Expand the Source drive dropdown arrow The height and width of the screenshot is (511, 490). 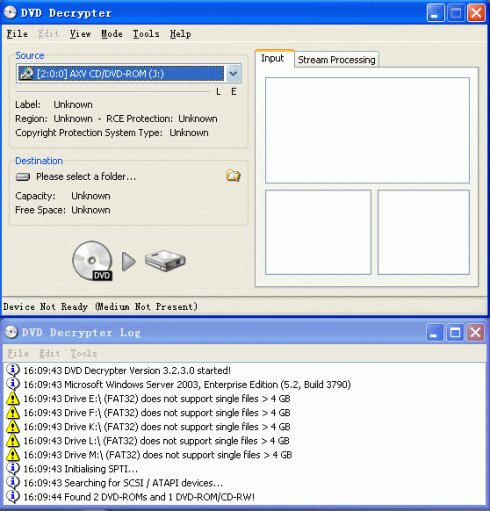(233, 73)
